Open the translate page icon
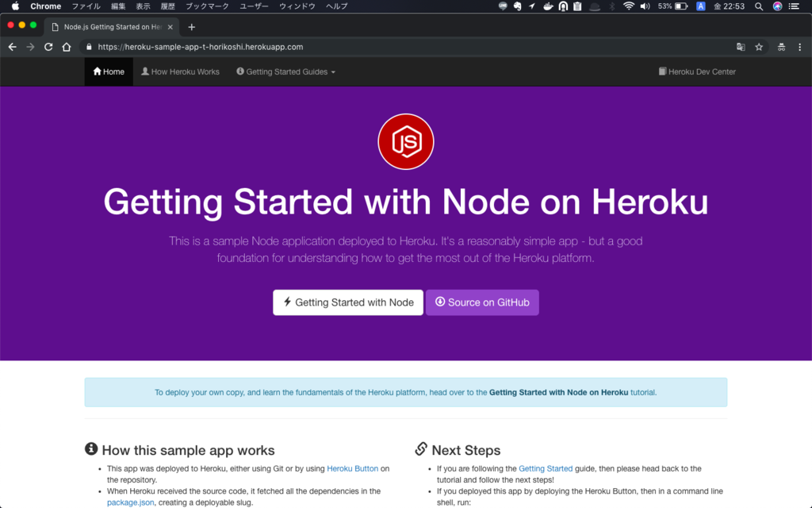The image size is (812, 508). (741, 47)
